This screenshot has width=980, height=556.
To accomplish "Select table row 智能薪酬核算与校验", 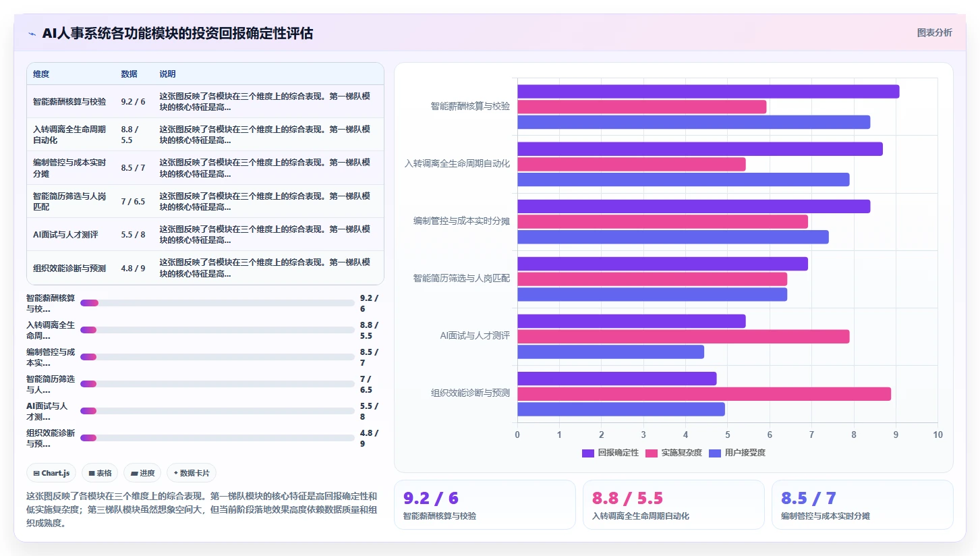I will pos(205,101).
